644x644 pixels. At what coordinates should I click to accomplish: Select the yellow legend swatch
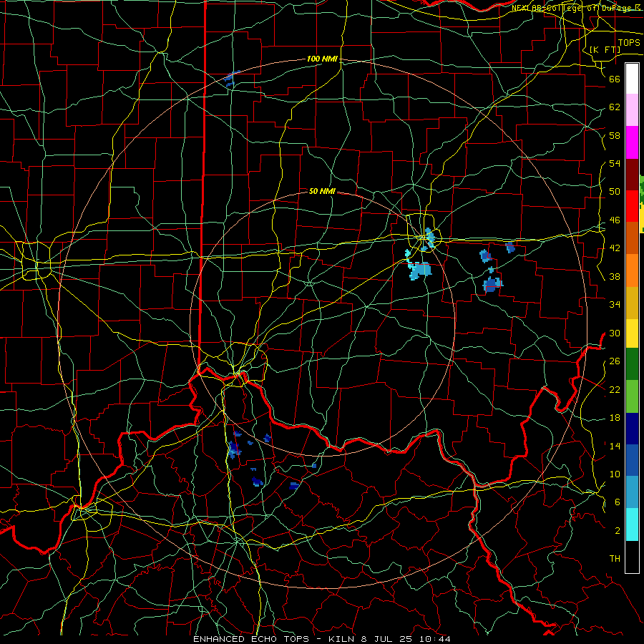[x=632, y=333]
